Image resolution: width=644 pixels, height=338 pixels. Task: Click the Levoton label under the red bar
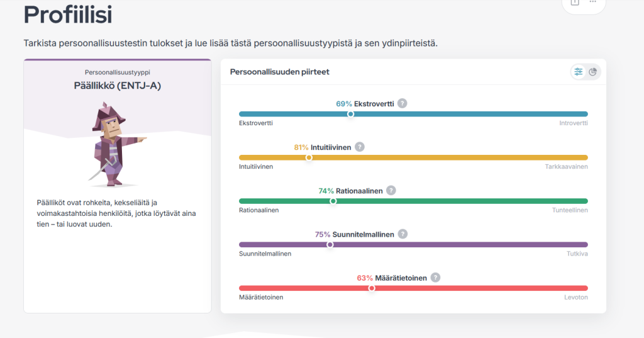click(x=575, y=297)
